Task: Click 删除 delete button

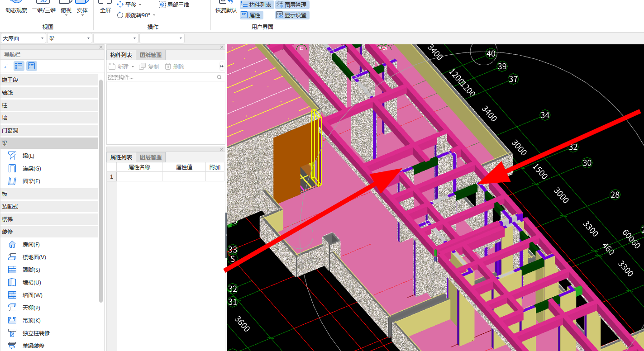Action: point(174,66)
